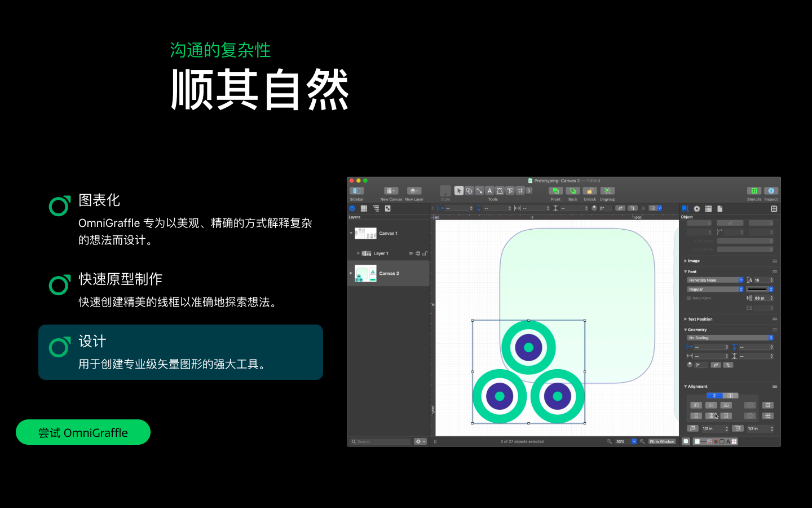The image size is (812, 508).
Task: Select the Canvas 2 thumbnail
Action: pos(364,273)
